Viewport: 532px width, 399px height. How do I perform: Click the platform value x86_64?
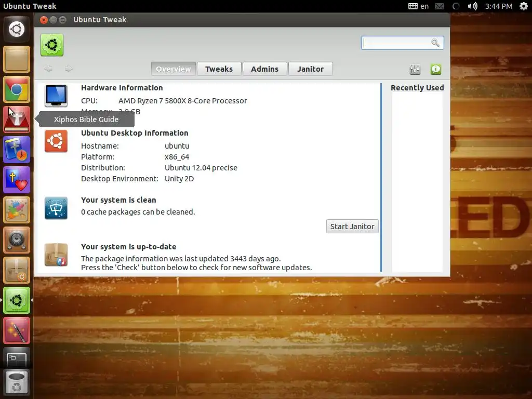(x=177, y=157)
